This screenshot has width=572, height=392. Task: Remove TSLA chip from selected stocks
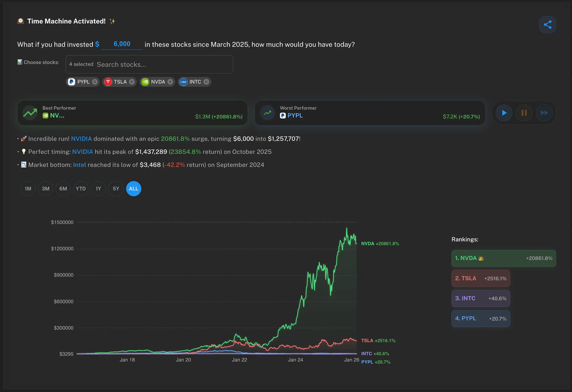coord(132,82)
